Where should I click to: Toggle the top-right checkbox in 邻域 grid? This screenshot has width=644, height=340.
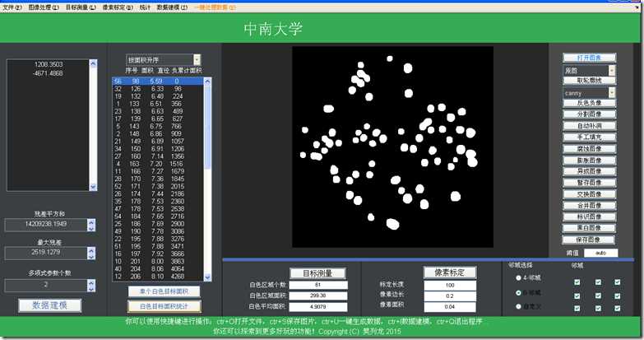pyautogui.click(x=618, y=282)
